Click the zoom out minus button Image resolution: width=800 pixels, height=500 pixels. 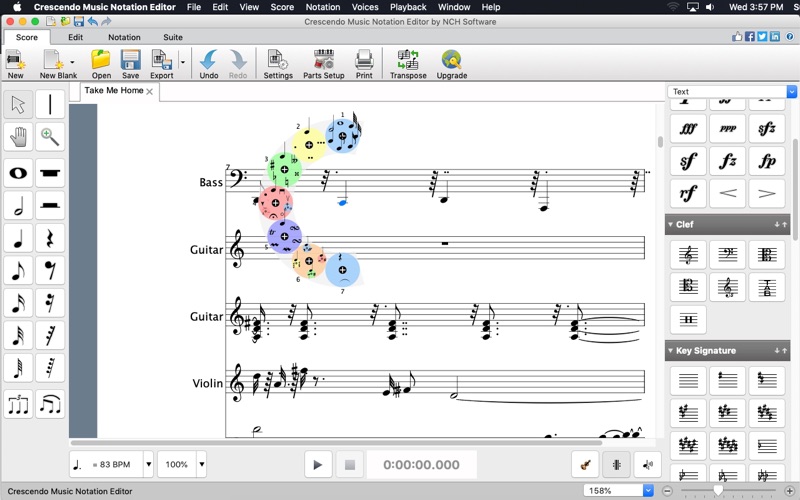point(667,491)
